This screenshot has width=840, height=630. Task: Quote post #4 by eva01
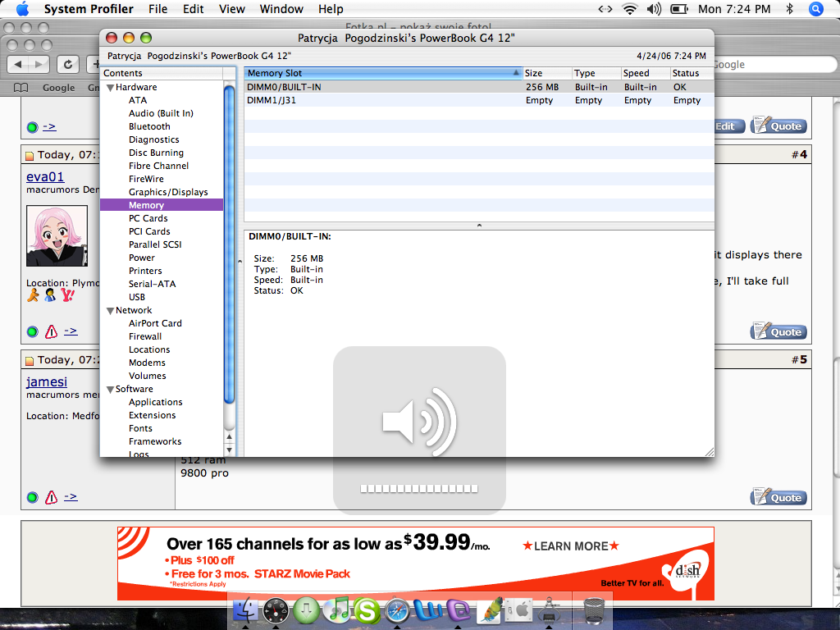pyautogui.click(x=778, y=331)
